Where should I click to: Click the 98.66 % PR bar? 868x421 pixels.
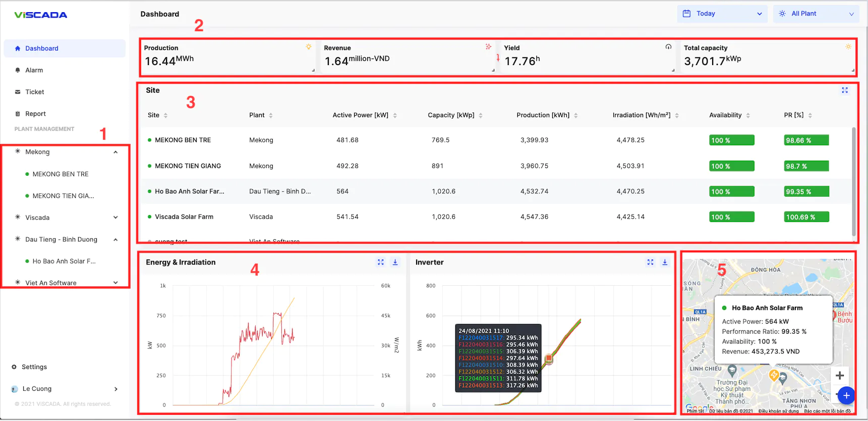click(x=806, y=140)
